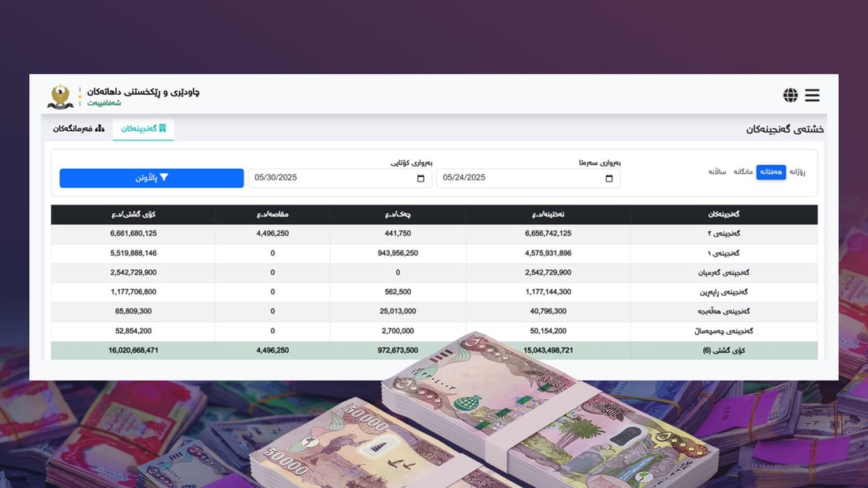
Task: Click the funnel icon on filter button
Action: coord(165,178)
